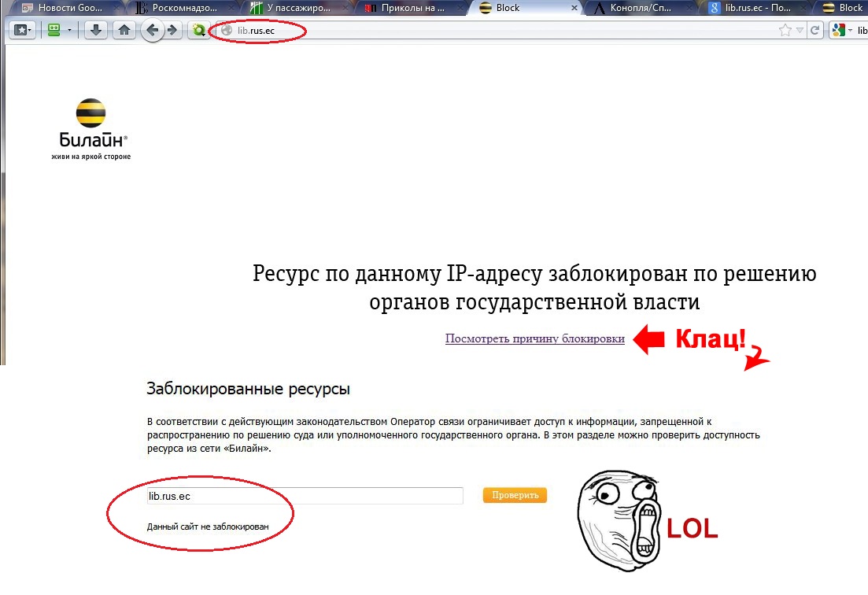Viewport: 868px width, 595px height.
Task: Close the Конопля/Сп... tab
Action: point(689,9)
